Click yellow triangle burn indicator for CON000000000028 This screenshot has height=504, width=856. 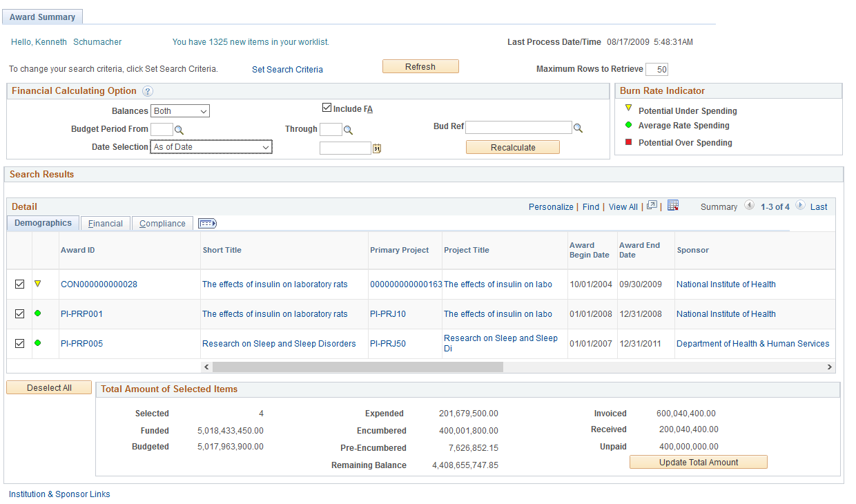click(x=38, y=283)
